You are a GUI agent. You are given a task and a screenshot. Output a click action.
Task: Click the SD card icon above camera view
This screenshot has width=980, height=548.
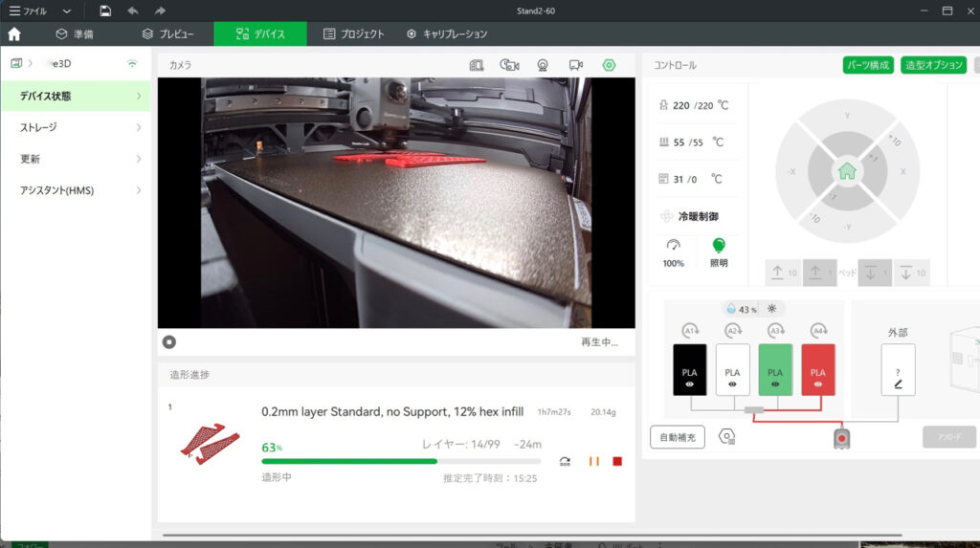click(x=477, y=65)
